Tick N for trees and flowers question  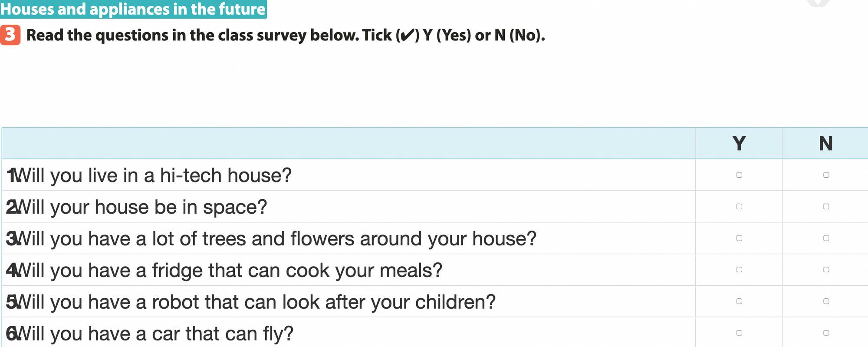pyautogui.click(x=826, y=238)
